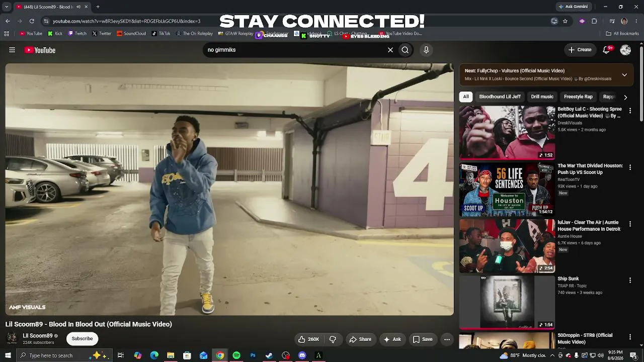Open BeltBoy Lul C Shooting Spree thumbnail
Screen dimensions: 644x362
[x=507, y=132]
